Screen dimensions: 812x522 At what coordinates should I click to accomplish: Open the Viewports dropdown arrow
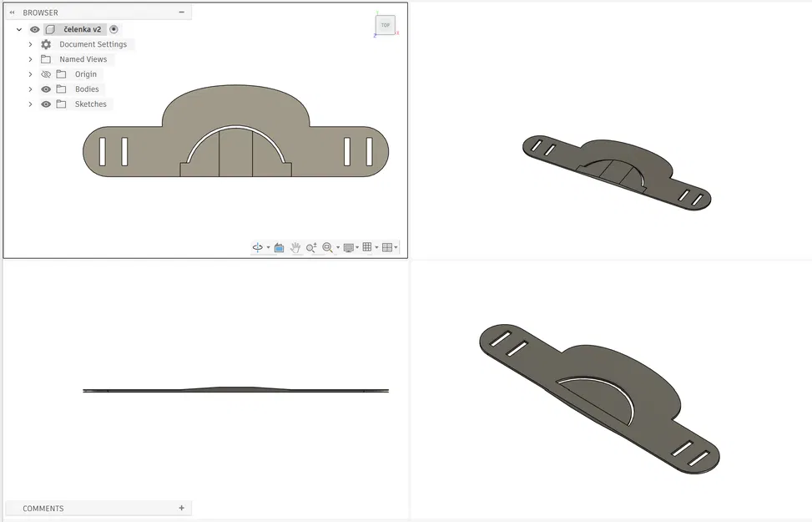tap(396, 248)
